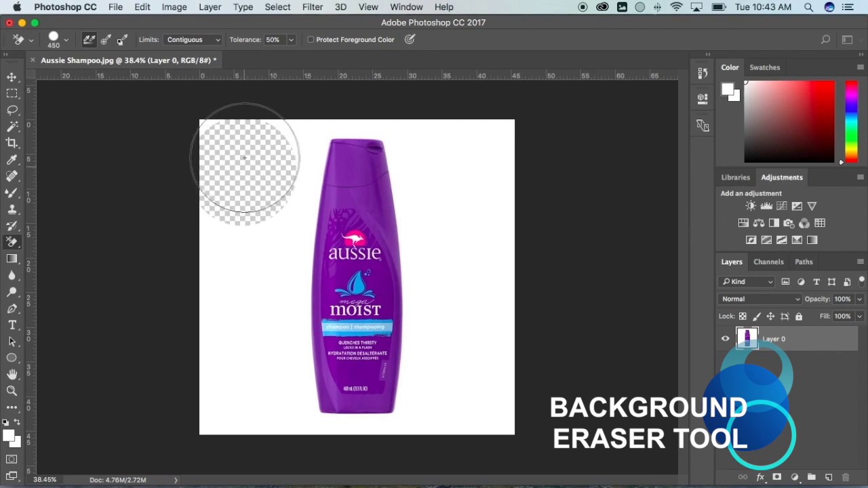Open the Limits Contiguous dropdown
Screen dimensions: 868x488
[193, 39]
